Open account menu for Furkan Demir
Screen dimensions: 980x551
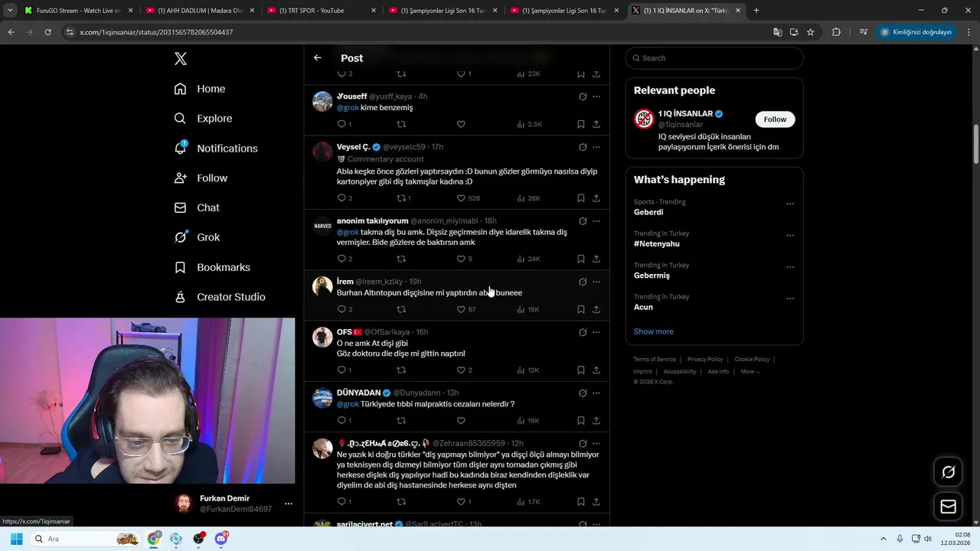tap(288, 504)
